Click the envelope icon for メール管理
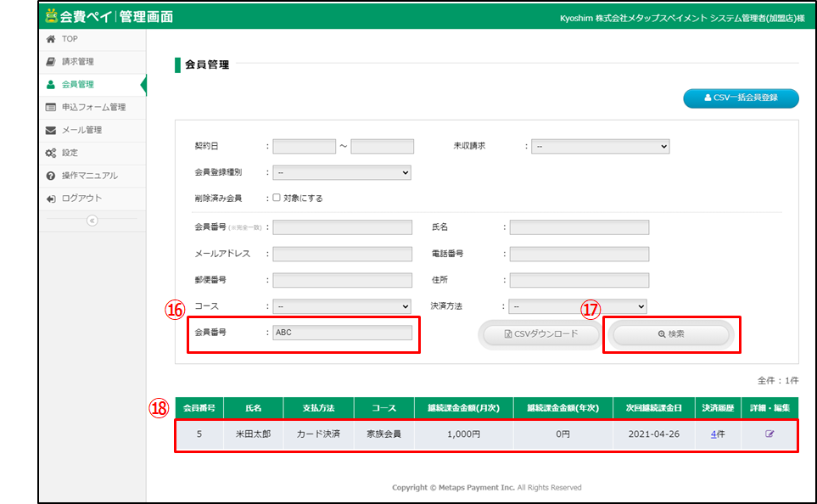The image size is (817, 504). (x=51, y=130)
